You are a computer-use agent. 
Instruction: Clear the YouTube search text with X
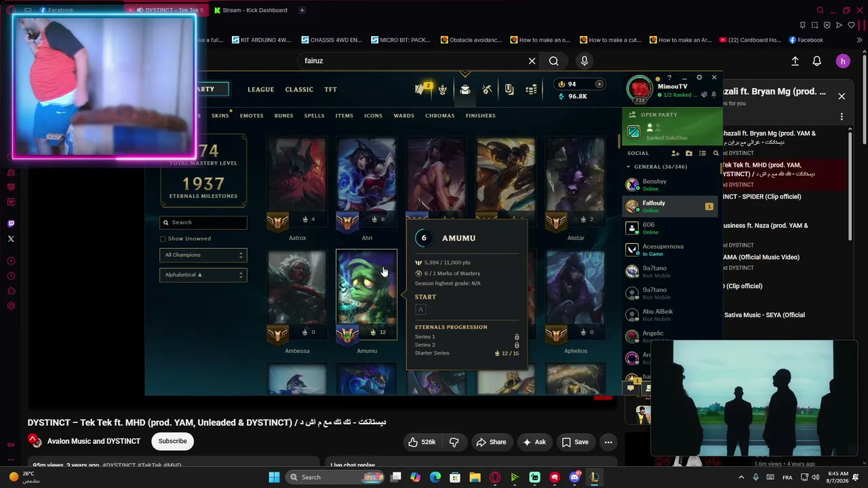(532, 61)
